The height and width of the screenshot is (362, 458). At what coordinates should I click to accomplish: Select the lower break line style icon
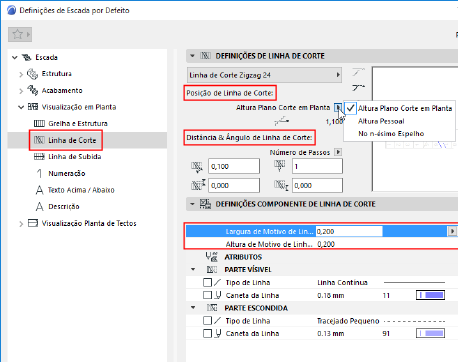(x=358, y=88)
